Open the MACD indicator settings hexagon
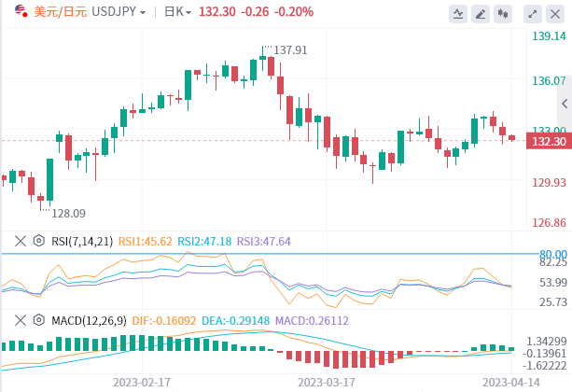 (38, 320)
